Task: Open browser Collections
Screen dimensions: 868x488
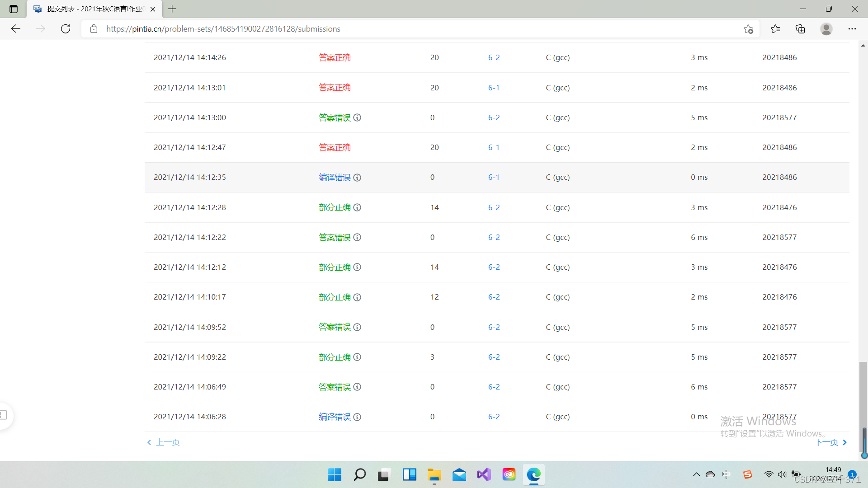Action: 800,29
